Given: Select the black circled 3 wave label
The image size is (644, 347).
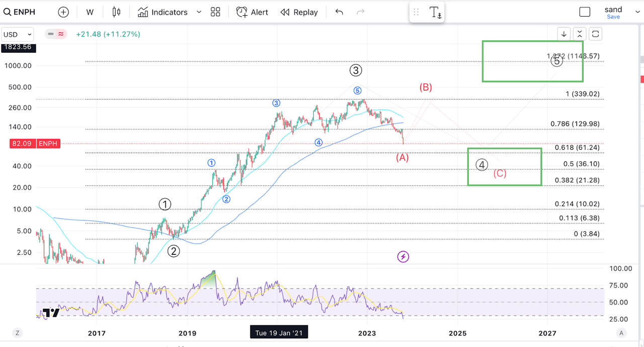Looking at the screenshot, I should (356, 70).
